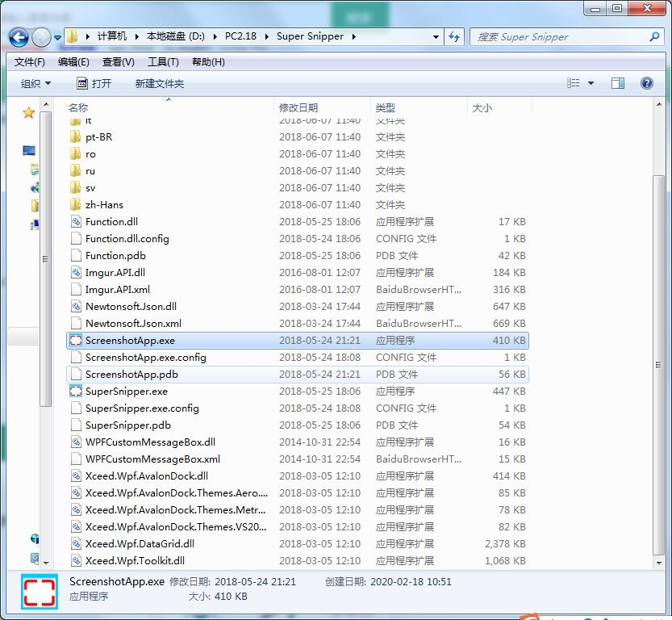Select the Function.dll file icon
The width and height of the screenshot is (672, 620).
tap(75, 222)
